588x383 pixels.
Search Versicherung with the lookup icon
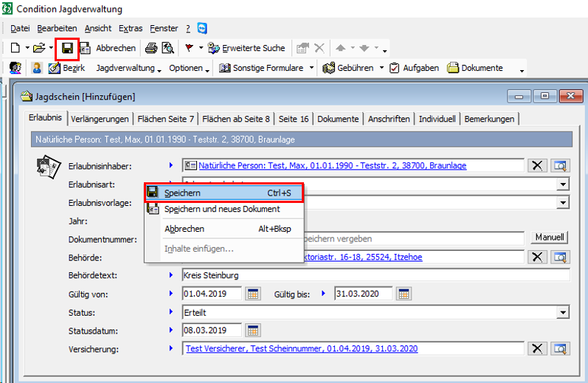[x=560, y=349]
